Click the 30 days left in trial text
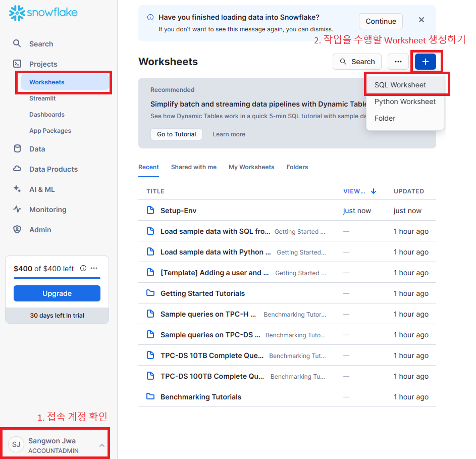 pyautogui.click(x=57, y=315)
